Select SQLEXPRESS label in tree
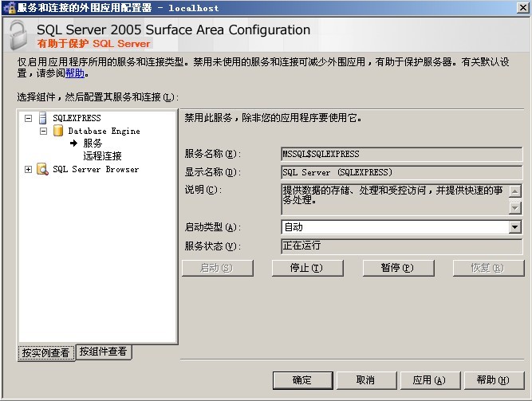 [x=77, y=118]
